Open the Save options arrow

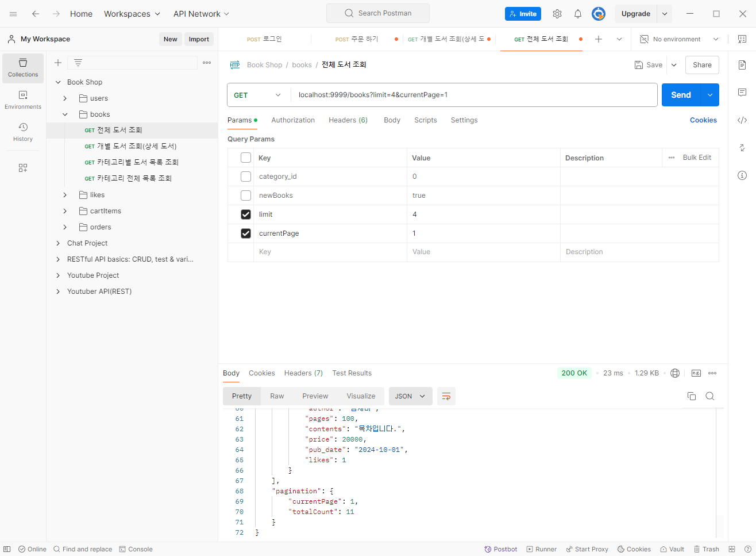674,65
